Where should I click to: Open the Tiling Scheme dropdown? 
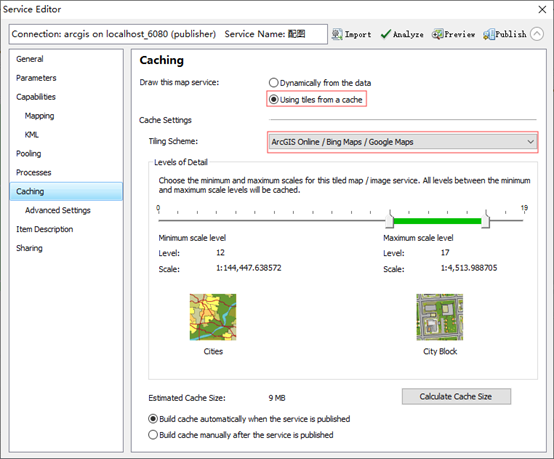(x=402, y=142)
